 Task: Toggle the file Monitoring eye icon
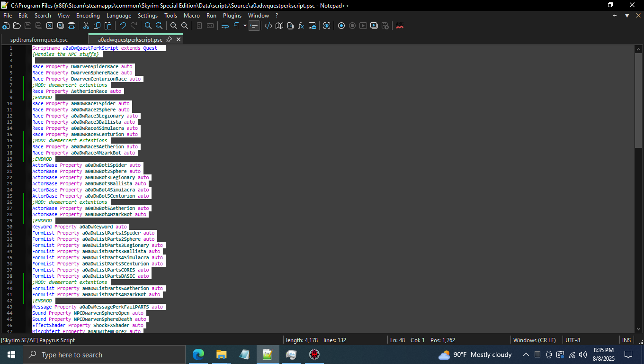(x=327, y=26)
